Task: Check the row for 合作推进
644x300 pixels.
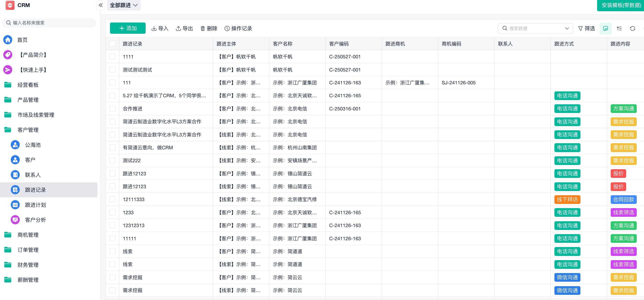Action: (112, 109)
